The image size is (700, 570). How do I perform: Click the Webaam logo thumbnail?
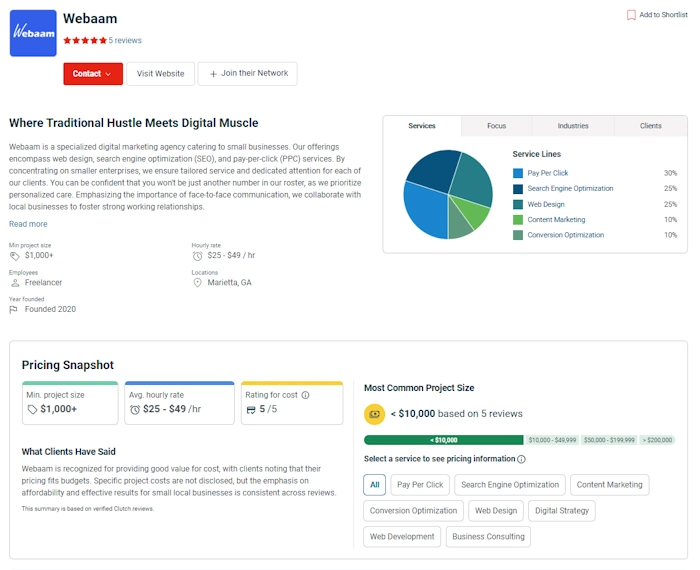coord(33,33)
